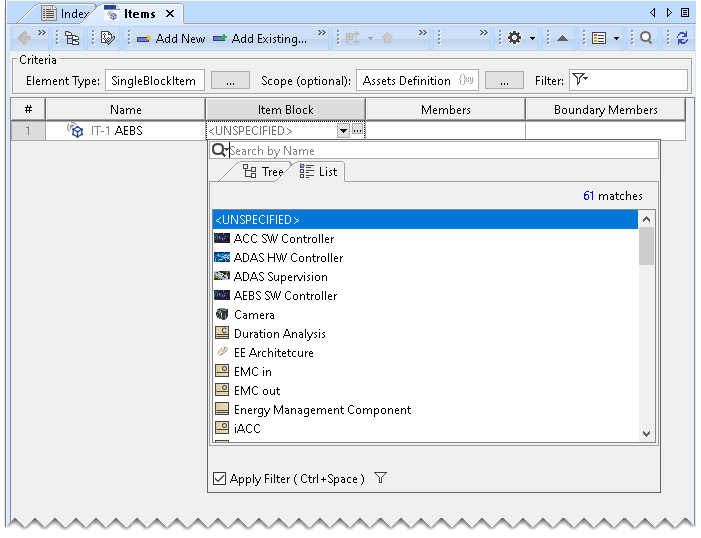Click the Element Type browse button
The image size is (701, 538).
click(230, 80)
